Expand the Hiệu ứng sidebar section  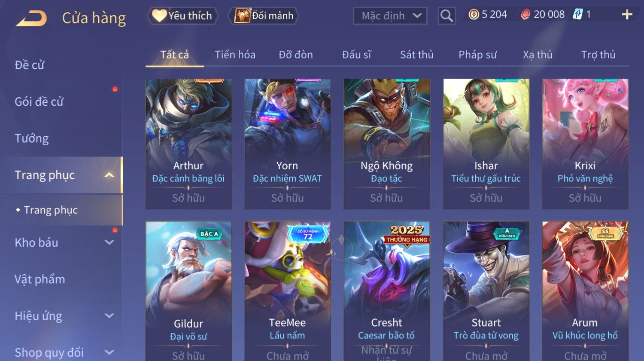(x=109, y=316)
